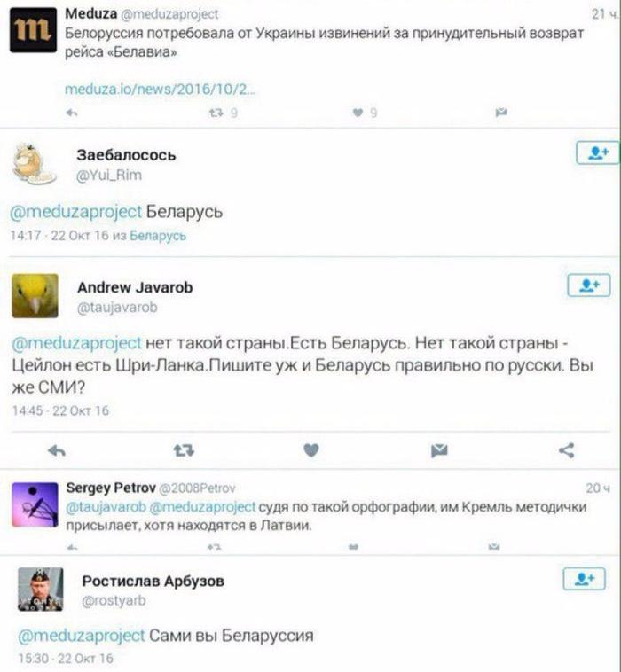Like the Meduza tweet
The image size is (621, 672).
click(358, 113)
